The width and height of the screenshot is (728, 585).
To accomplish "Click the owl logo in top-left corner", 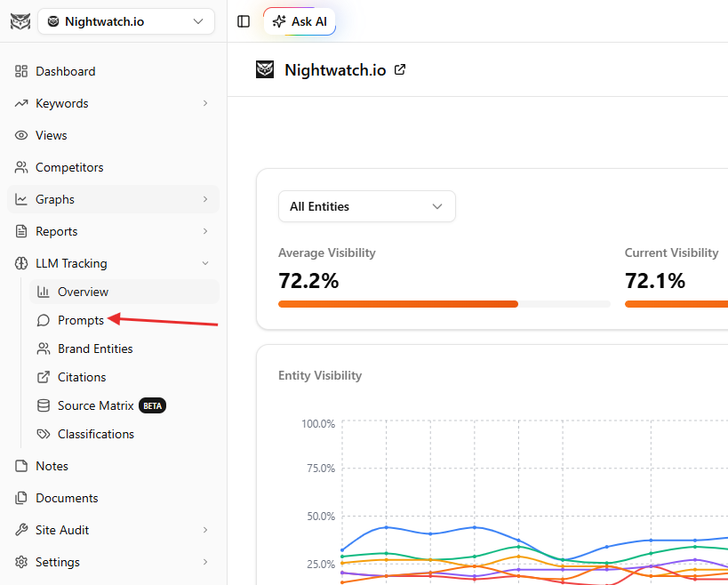I will (x=20, y=21).
